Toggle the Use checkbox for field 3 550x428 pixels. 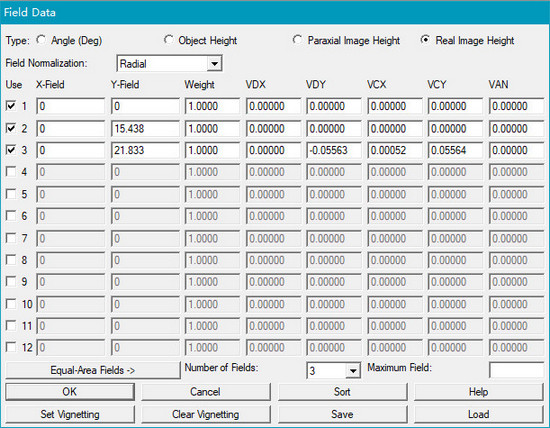tap(11, 150)
